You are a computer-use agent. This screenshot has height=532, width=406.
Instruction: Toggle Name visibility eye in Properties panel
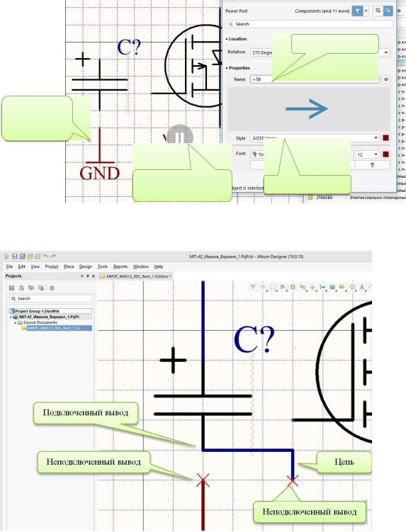(x=386, y=79)
